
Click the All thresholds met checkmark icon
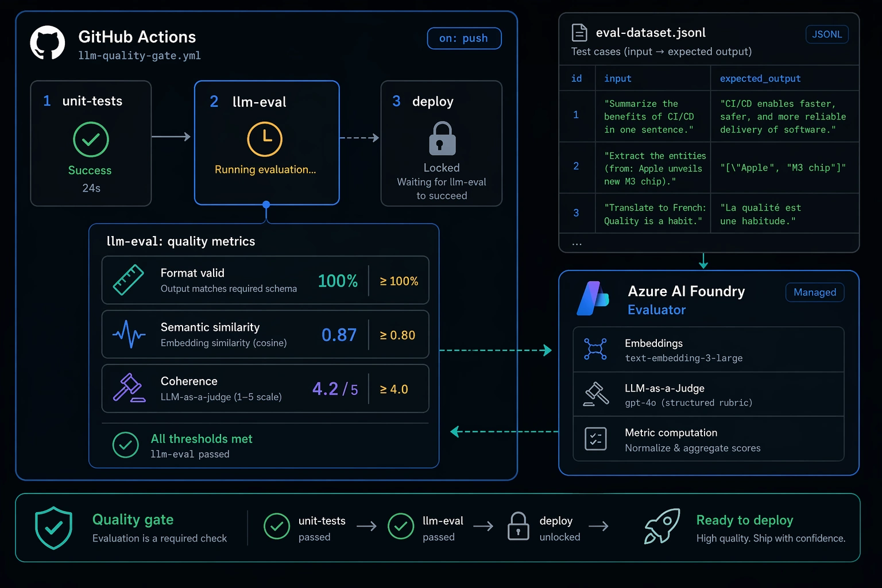[x=126, y=445]
